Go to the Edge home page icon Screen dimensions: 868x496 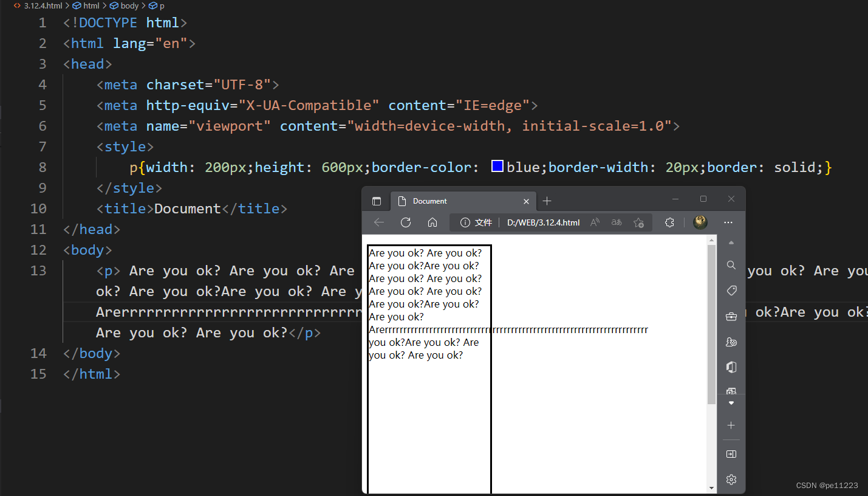tap(432, 222)
